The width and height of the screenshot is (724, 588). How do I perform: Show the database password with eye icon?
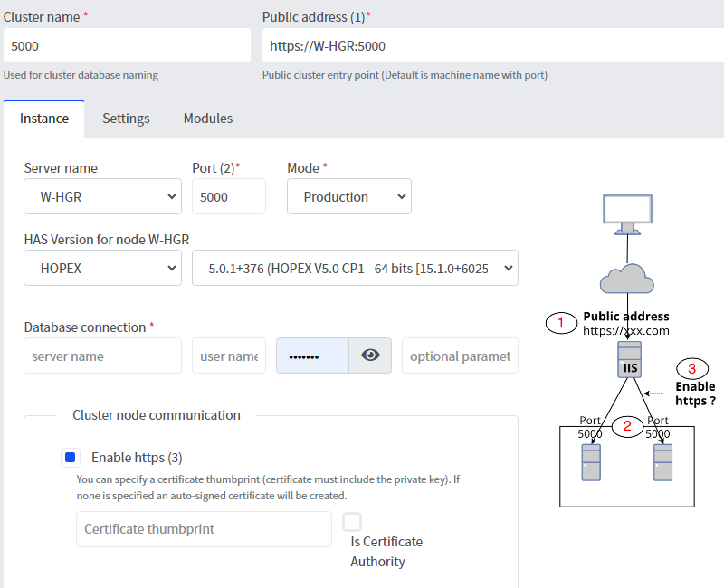click(370, 356)
